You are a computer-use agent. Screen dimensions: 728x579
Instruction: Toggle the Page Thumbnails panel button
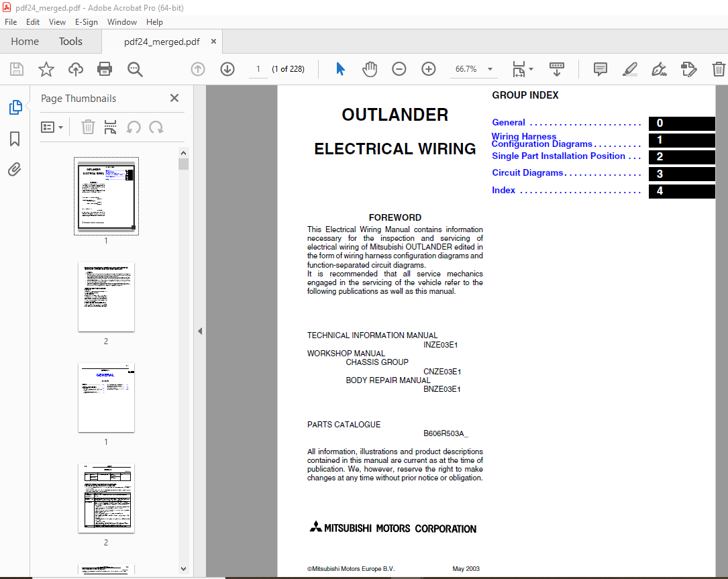pos(15,107)
